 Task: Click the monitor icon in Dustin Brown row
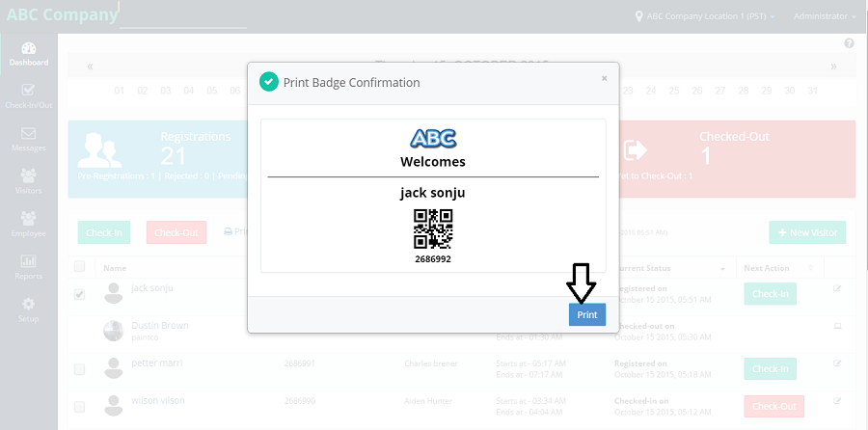pyautogui.click(x=837, y=326)
